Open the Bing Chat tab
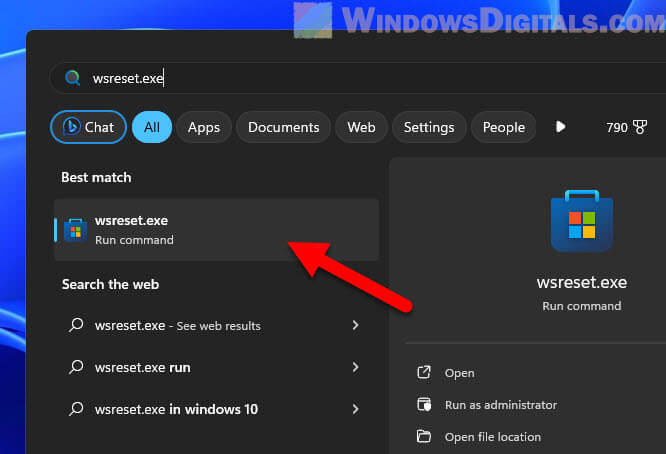 tap(88, 127)
